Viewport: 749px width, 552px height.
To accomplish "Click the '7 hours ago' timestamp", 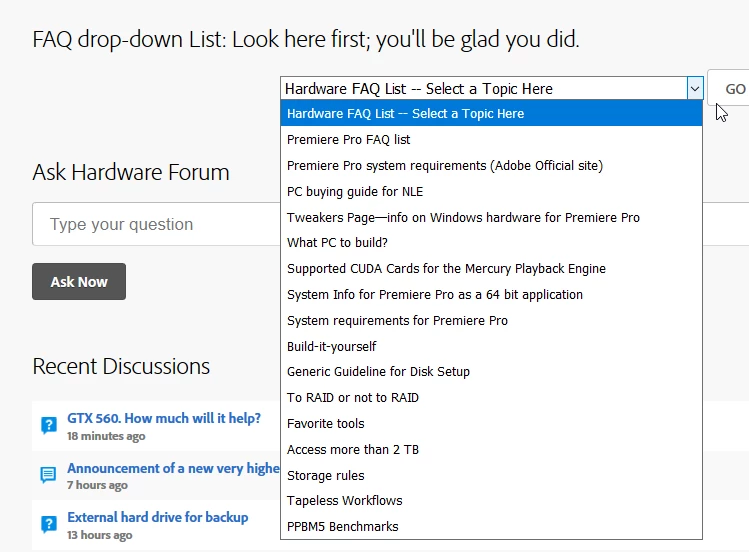I will pyautogui.click(x=97, y=485).
